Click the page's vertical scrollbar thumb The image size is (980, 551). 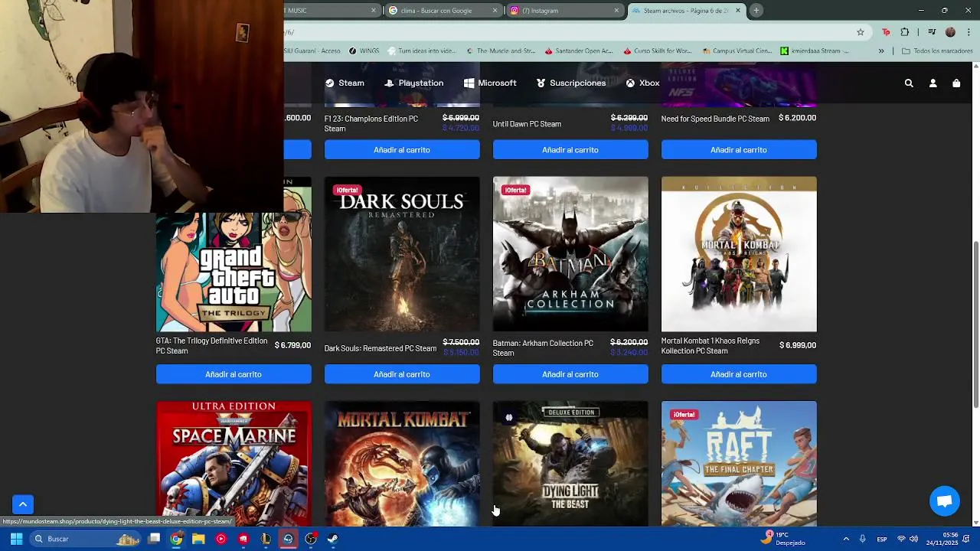(975, 324)
